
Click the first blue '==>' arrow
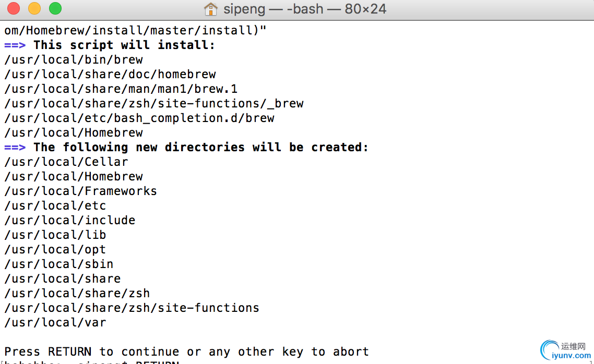[15, 45]
